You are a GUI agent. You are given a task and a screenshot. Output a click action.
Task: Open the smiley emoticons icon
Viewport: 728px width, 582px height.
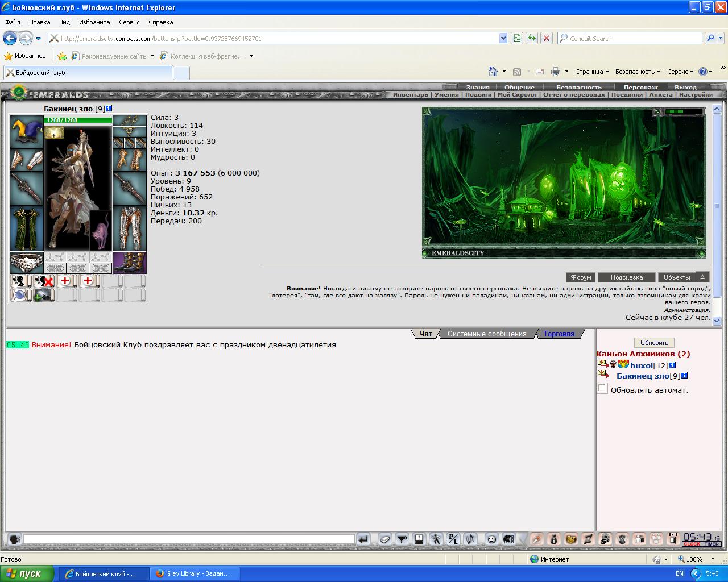point(492,539)
